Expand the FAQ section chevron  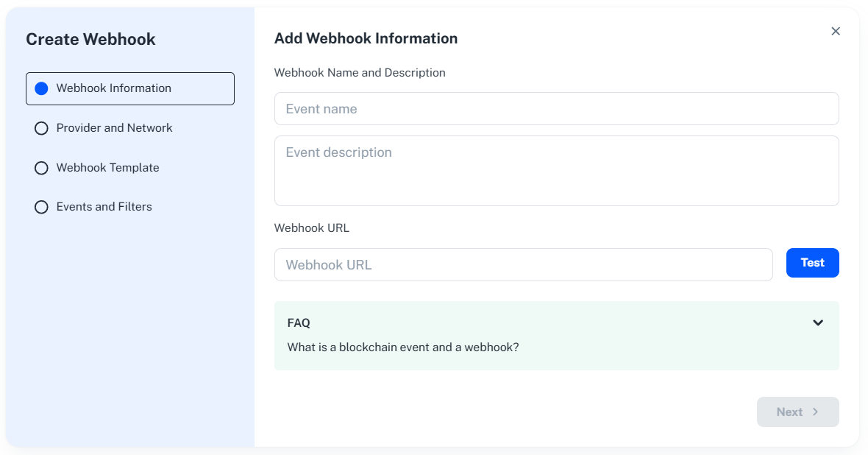click(x=817, y=322)
